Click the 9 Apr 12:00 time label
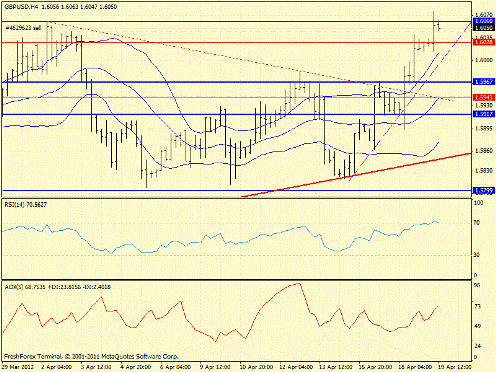 [x=215, y=367]
